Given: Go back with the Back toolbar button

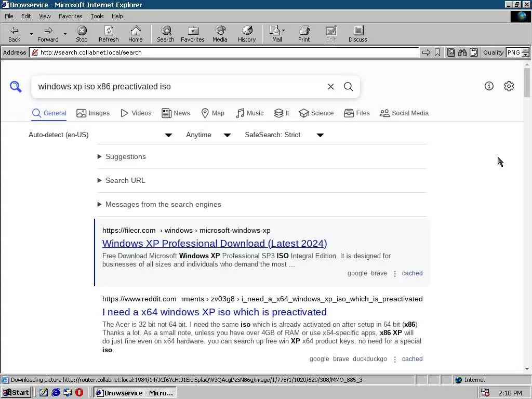Looking at the screenshot, I should 14,34.
